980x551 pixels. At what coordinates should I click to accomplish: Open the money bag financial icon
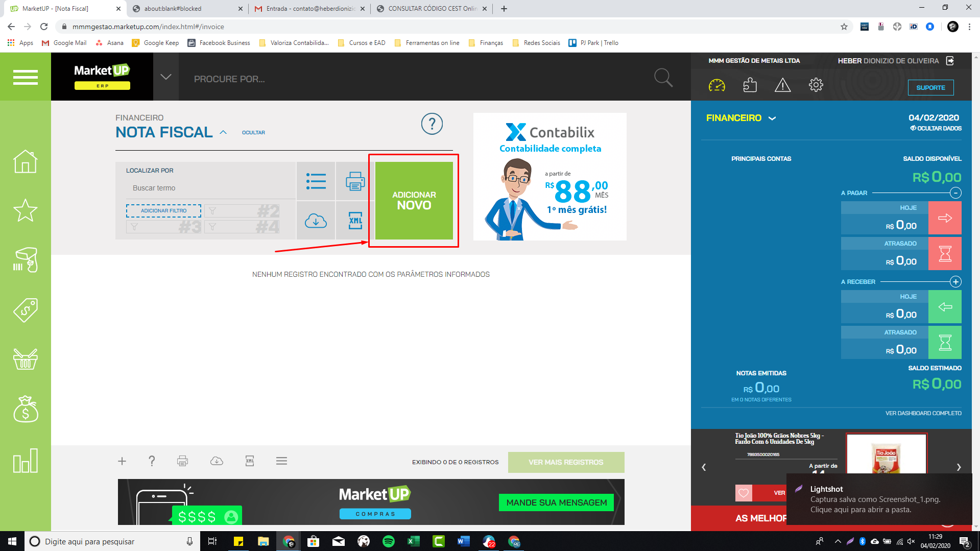[x=26, y=409]
